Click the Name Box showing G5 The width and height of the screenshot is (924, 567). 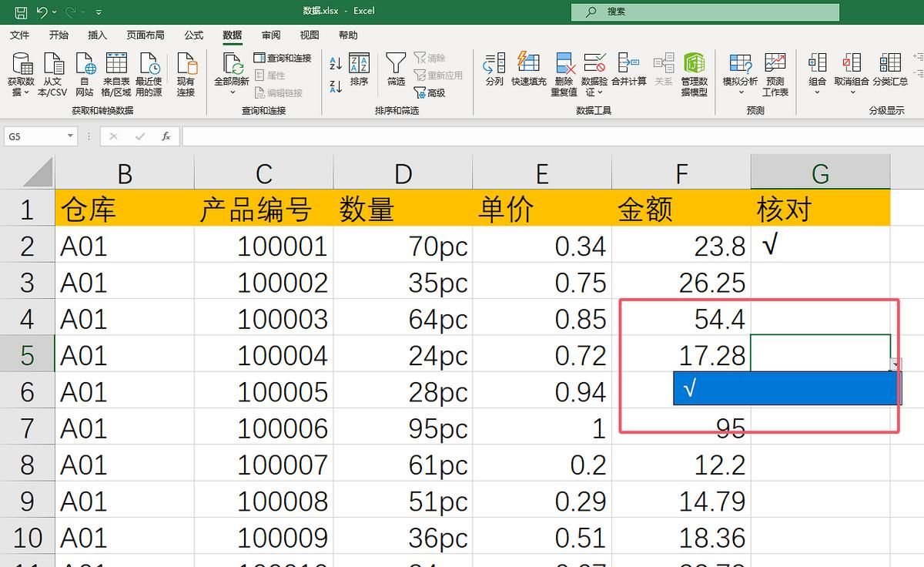coord(35,136)
